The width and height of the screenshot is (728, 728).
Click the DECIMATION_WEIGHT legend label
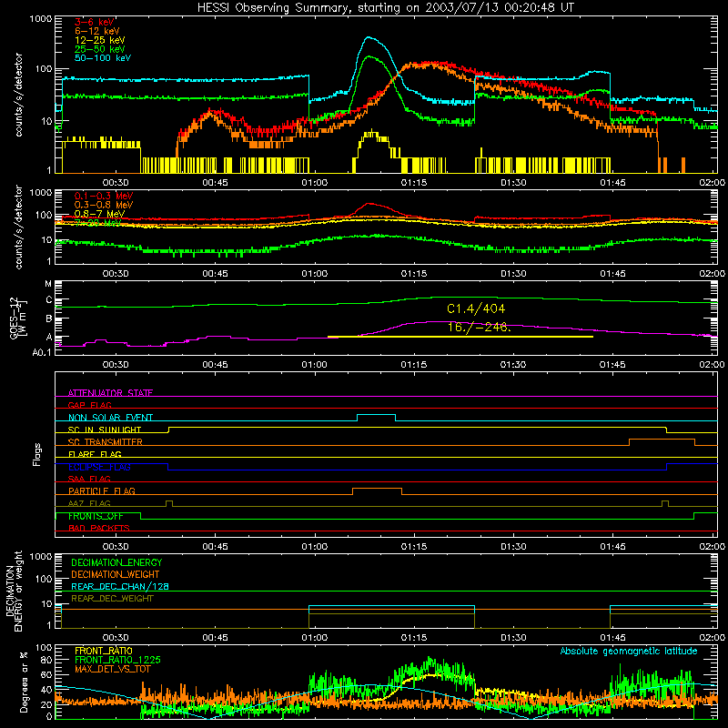tap(116, 575)
